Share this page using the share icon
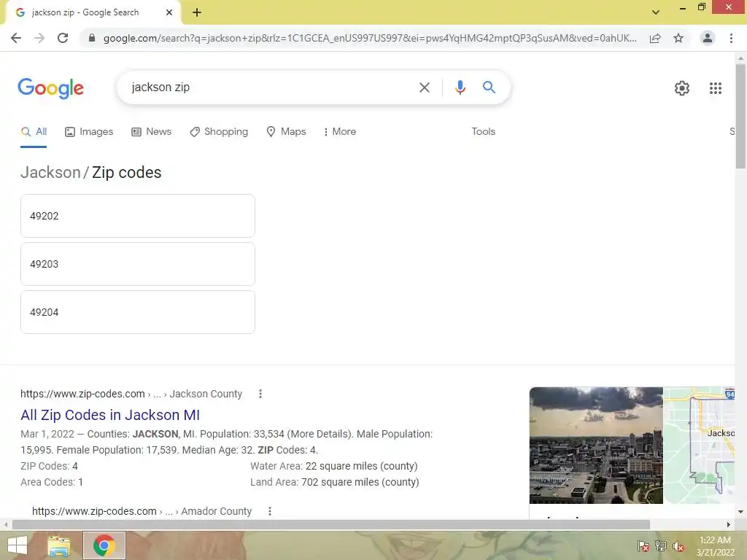Screen dimensions: 747x560 click(x=655, y=38)
